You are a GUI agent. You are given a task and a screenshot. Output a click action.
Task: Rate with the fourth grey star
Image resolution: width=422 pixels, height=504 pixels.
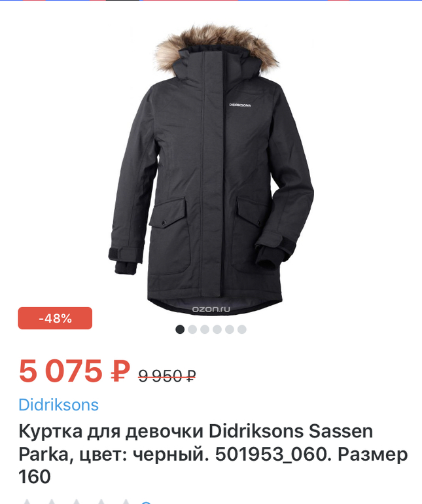click(101, 501)
